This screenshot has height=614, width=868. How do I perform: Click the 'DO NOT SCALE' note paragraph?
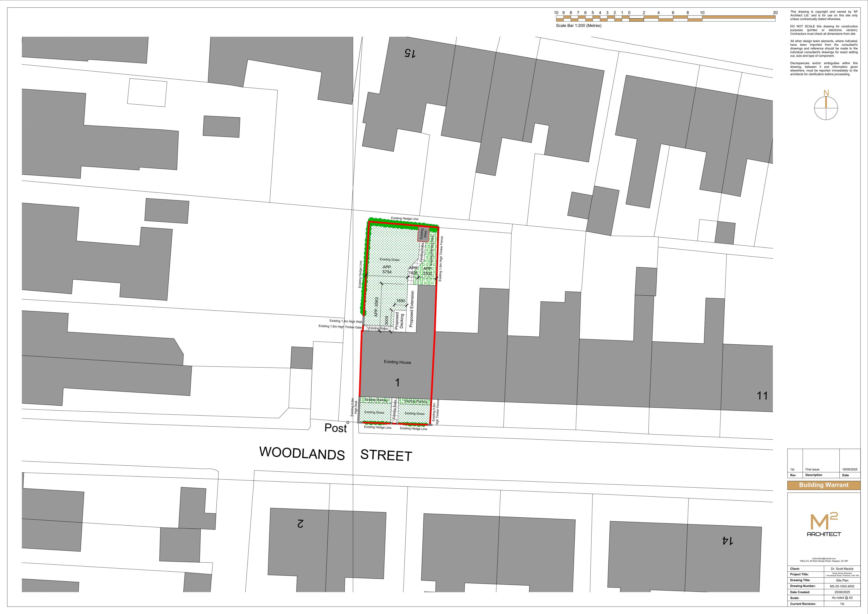(x=824, y=30)
